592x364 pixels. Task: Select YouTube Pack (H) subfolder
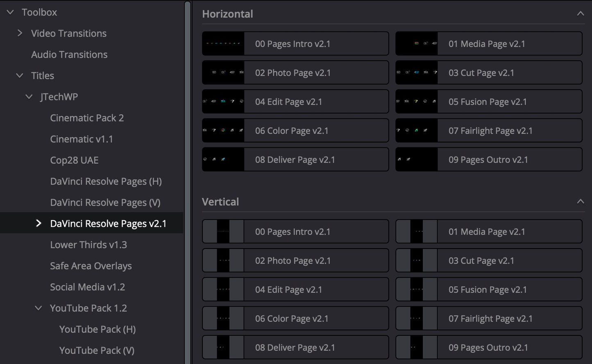pyautogui.click(x=98, y=329)
